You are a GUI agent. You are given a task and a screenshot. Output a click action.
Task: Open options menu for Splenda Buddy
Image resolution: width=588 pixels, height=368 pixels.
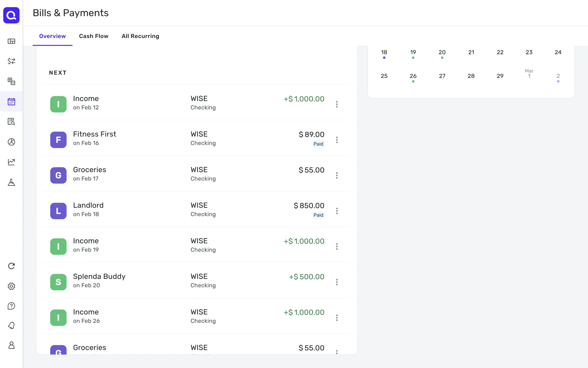click(x=337, y=282)
